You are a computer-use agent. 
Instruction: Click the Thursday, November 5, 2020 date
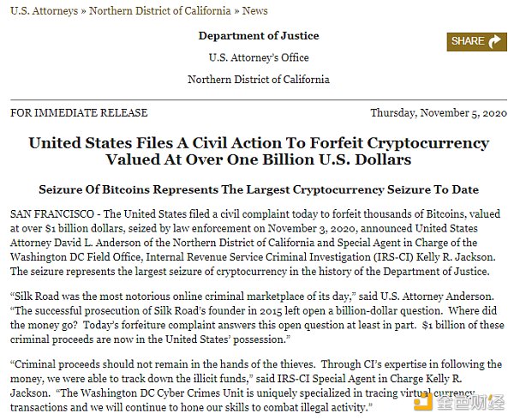click(439, 113)
